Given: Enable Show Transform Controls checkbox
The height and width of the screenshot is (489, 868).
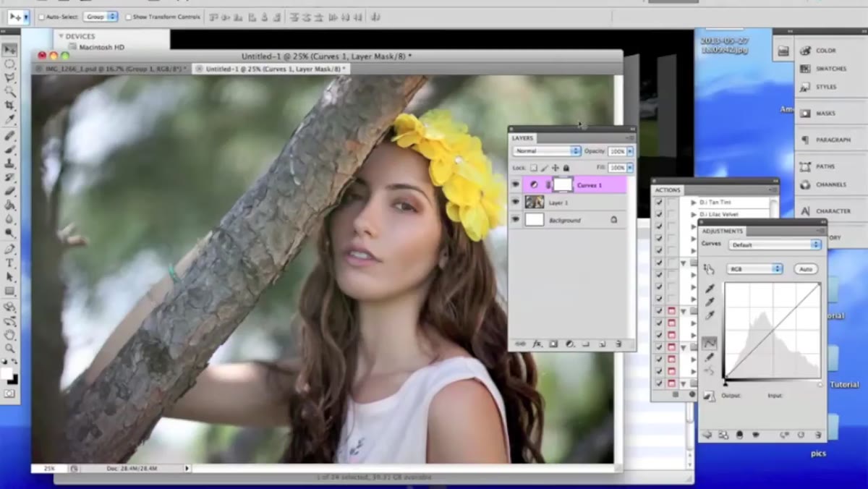Looking at the screenshot, I should [x=129, y=17].
